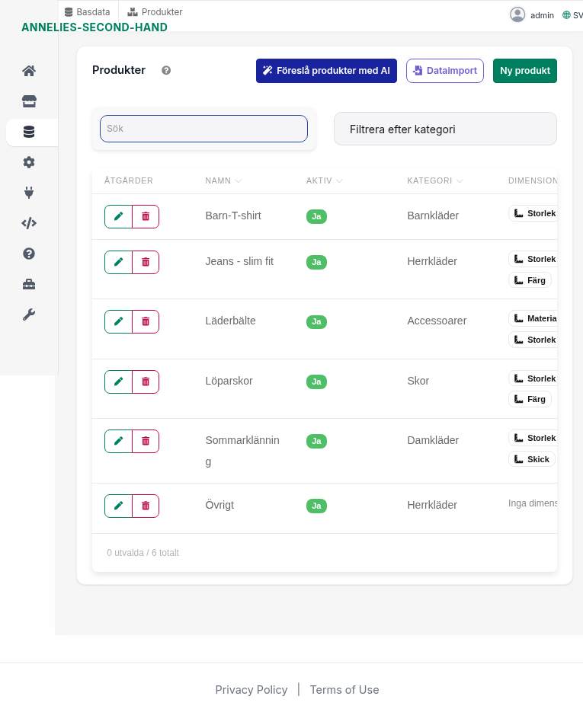The width and height of the screenshot is (583, 728).
Task: Open the Filtrera efter kategori dropdown
Action: 445,129
